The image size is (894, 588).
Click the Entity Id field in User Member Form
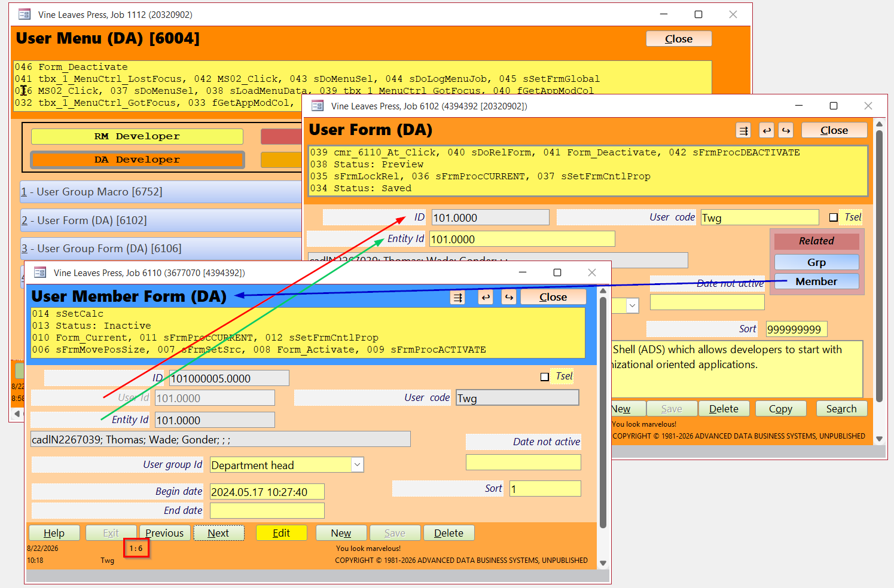215,420
